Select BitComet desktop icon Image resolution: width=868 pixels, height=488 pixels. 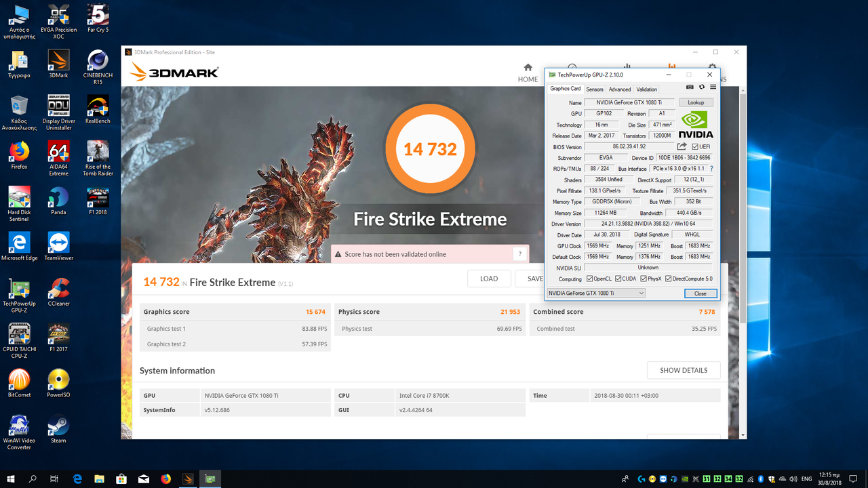tap(19, 383)
